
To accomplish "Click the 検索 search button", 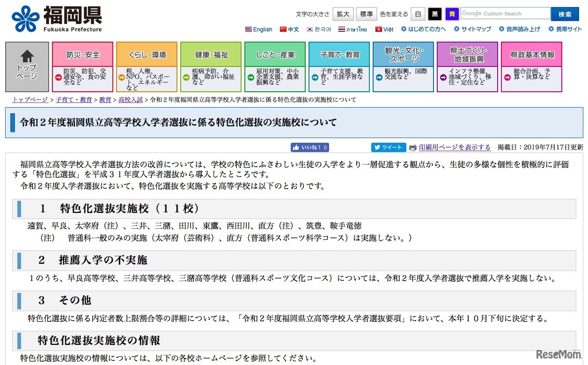I will pyautogui.click(x=565, y=14).
